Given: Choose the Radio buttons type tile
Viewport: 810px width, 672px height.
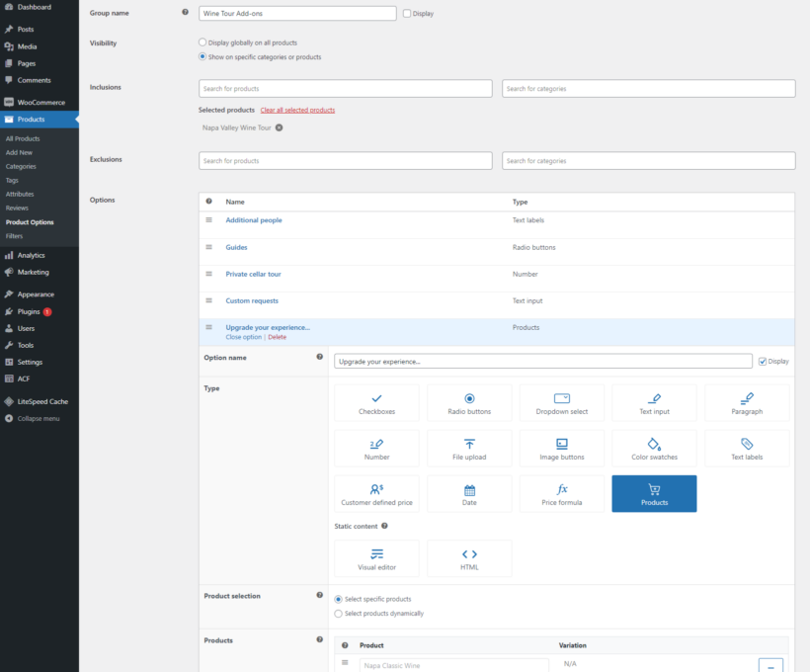Looking at the screenshot, I should click(x=469, y=402).
